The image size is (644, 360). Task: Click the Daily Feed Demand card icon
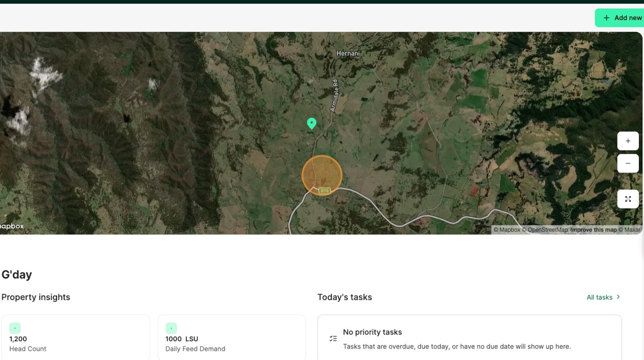click(x=171, y=328)
